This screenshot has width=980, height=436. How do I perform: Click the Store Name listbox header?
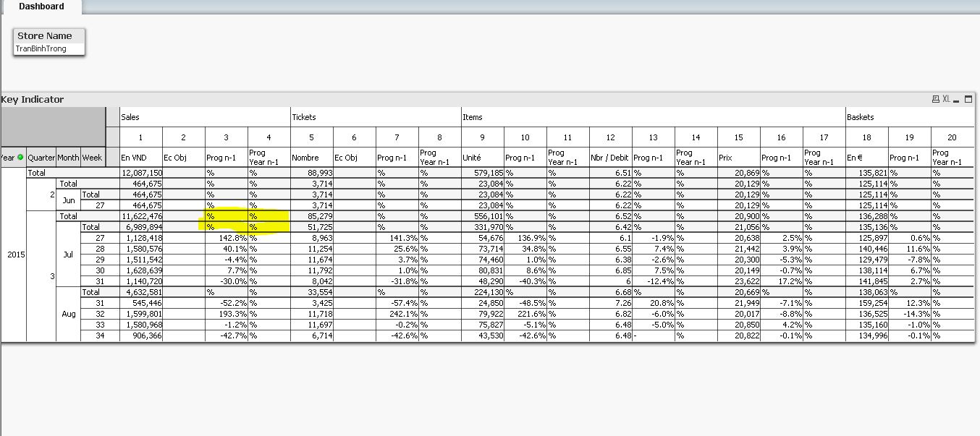[45, 35]
